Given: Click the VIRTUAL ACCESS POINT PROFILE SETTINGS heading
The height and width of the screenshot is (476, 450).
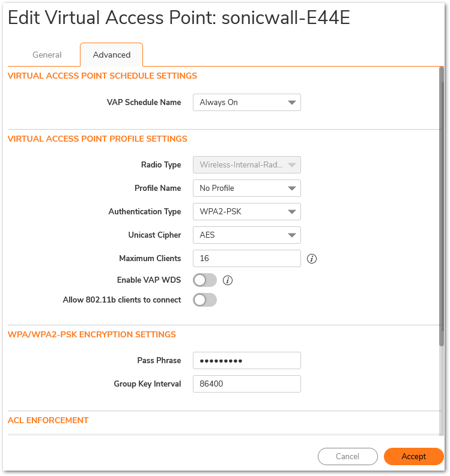Looking at the screenshot, I should pos(97,139).
